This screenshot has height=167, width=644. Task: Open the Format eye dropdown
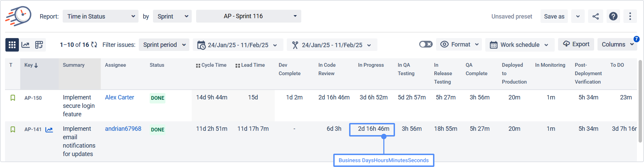click(x=459, y=44)
